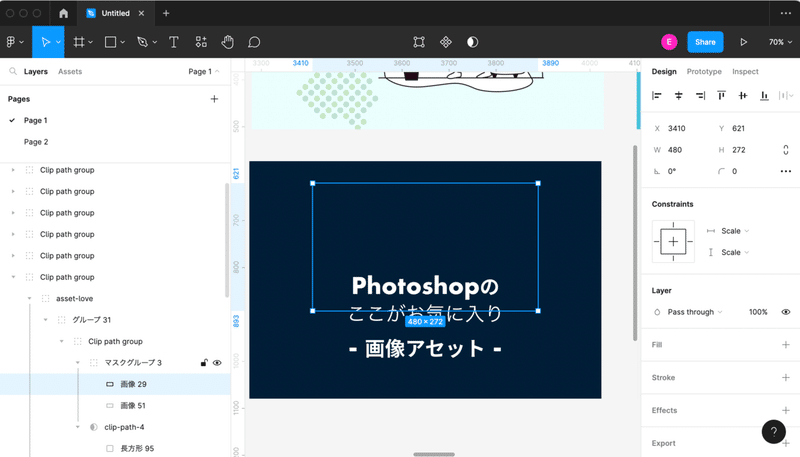
Task: Hide the マスクグループ 3 layer
Action: [x=217, y=363]
